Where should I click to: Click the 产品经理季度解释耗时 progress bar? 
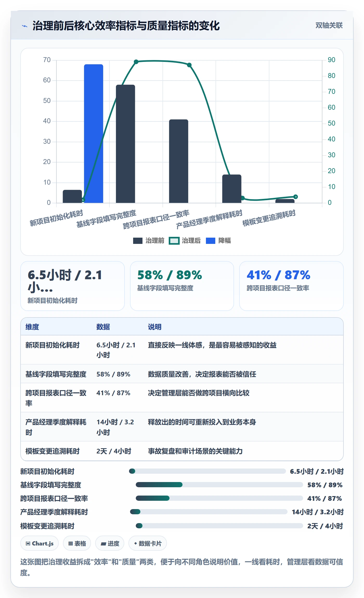(209, 512)
